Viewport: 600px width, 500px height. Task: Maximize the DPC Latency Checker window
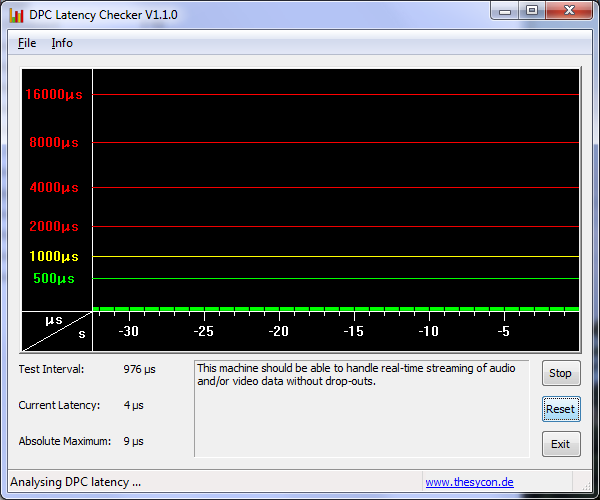[x=532, y=11]
